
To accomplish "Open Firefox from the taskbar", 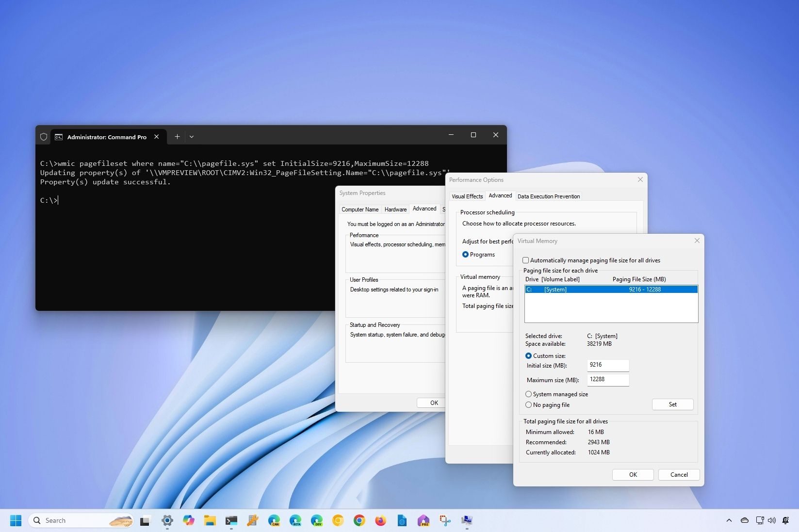I will click(380, 520).
